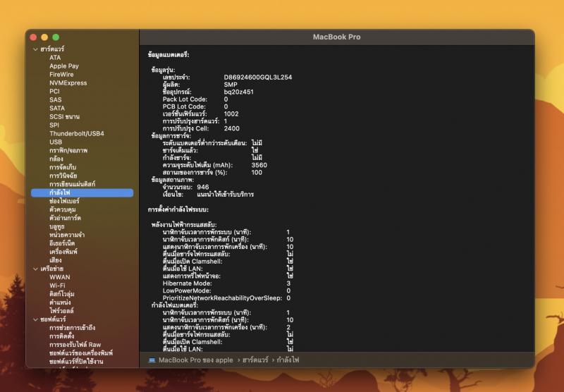Image resolution: width=564 pixels, height=392 pixels.
Task: Select Apple Pay in the hardware list
Action: (x=63, y=66)
